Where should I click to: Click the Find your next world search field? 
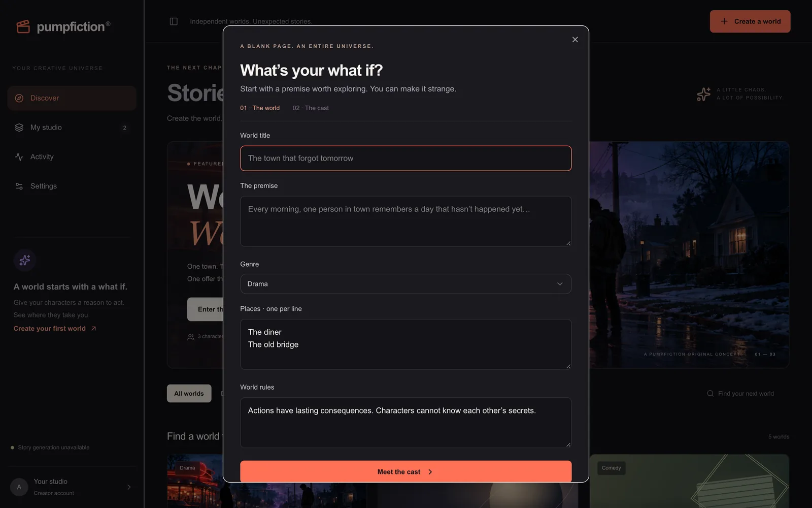tap(746, 394)
